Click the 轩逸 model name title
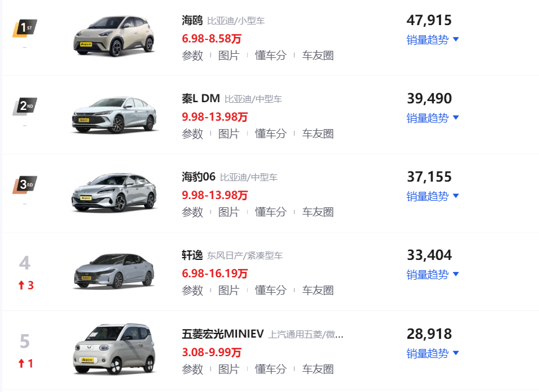 (x=192, y=255)
